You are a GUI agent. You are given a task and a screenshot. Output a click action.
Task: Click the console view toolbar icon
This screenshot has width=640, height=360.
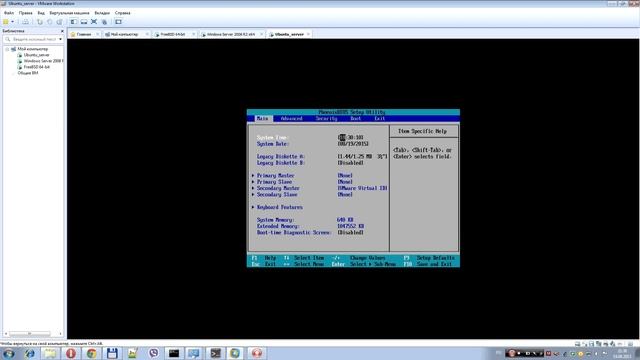[118, 22]
